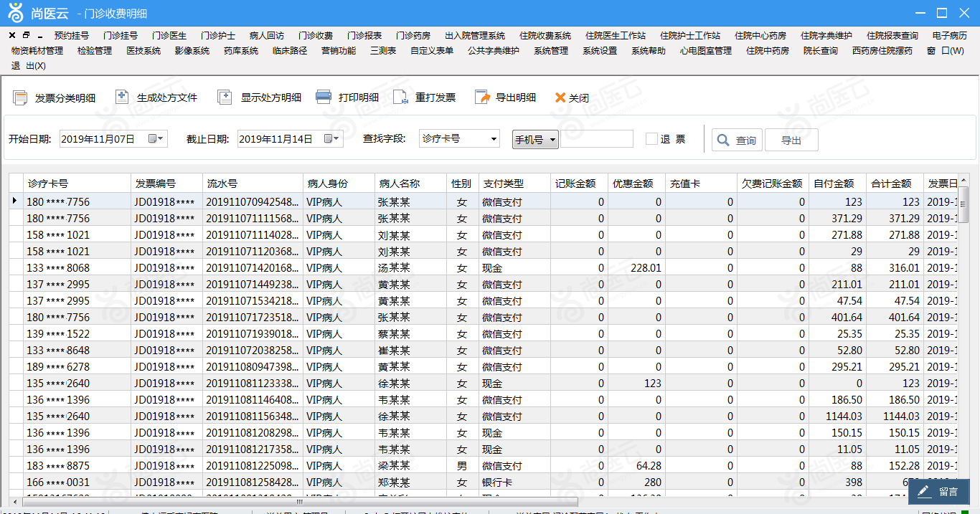Click the 显示处方明细 icon
The width and height of the screenshot is (980, 514).
click(225, 97)
